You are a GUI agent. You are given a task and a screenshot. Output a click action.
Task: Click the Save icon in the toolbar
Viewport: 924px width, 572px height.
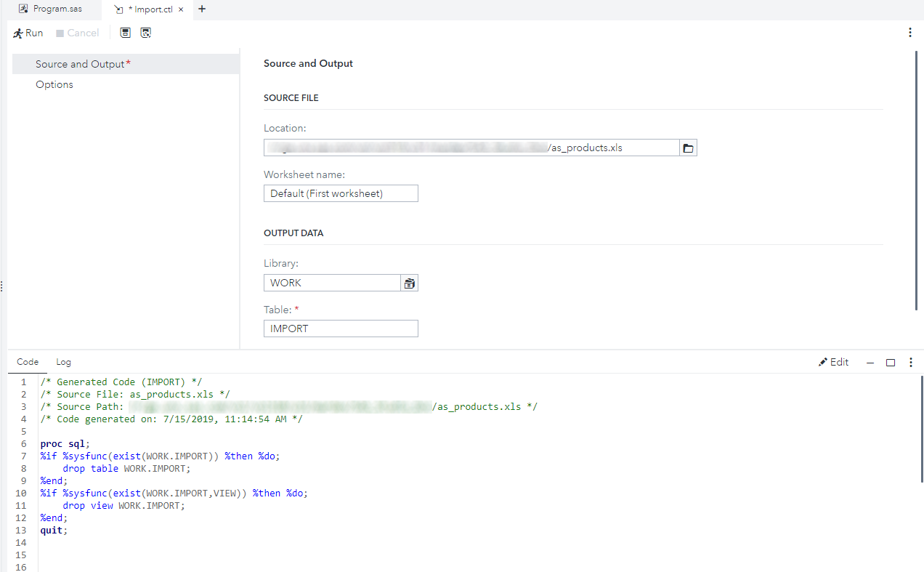[126, 33]
